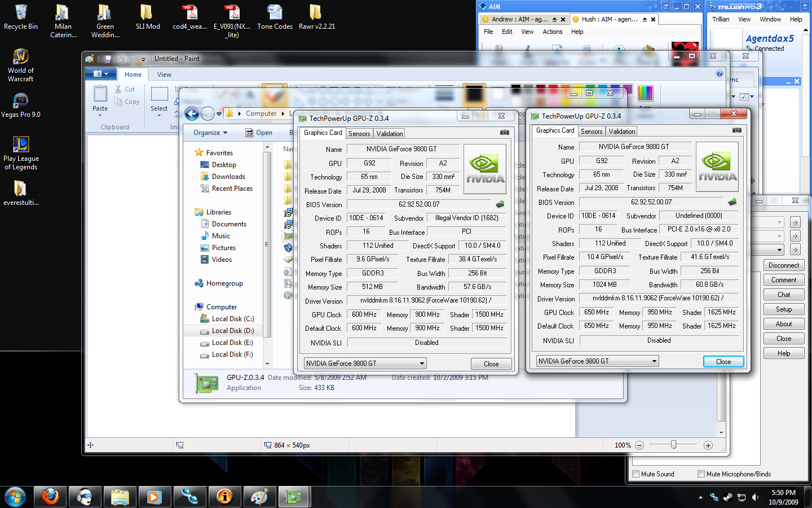Open the Windows Start button
Viewport: 812px width, 508px height.
click(15, 497)
